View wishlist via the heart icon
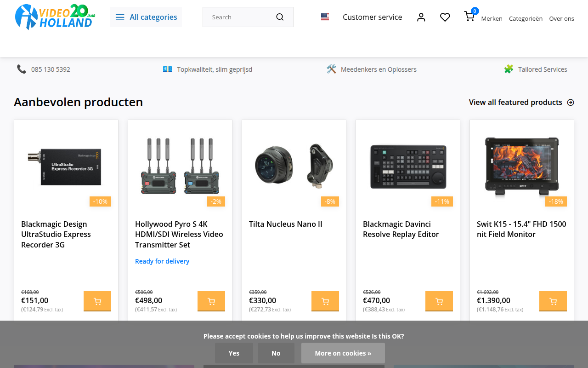588x368 pixels. (445, 17)
